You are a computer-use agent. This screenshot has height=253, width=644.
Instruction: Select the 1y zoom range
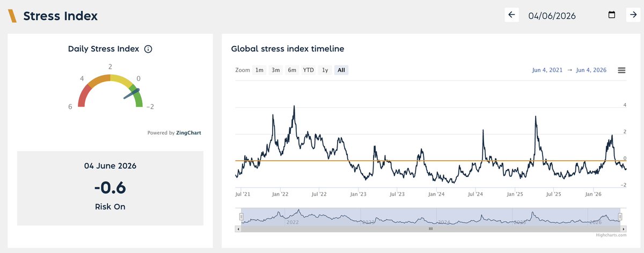pyautogui.click(x=325, y=70)
